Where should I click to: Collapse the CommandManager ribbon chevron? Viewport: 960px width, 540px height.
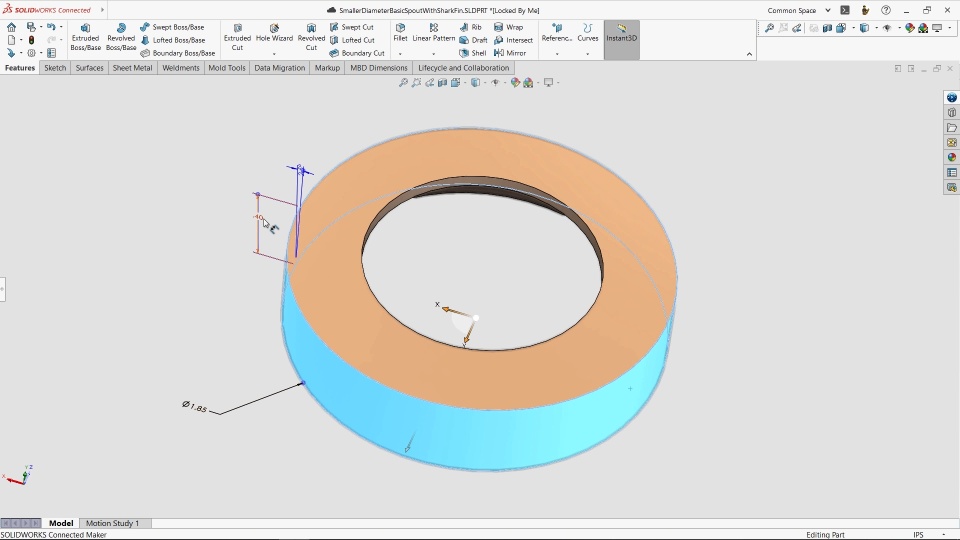coord(750,54)
